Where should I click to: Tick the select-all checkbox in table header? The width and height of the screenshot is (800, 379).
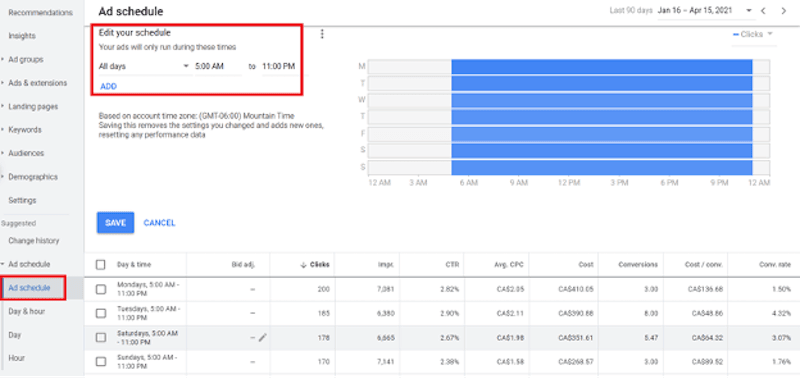click(101, 265)
